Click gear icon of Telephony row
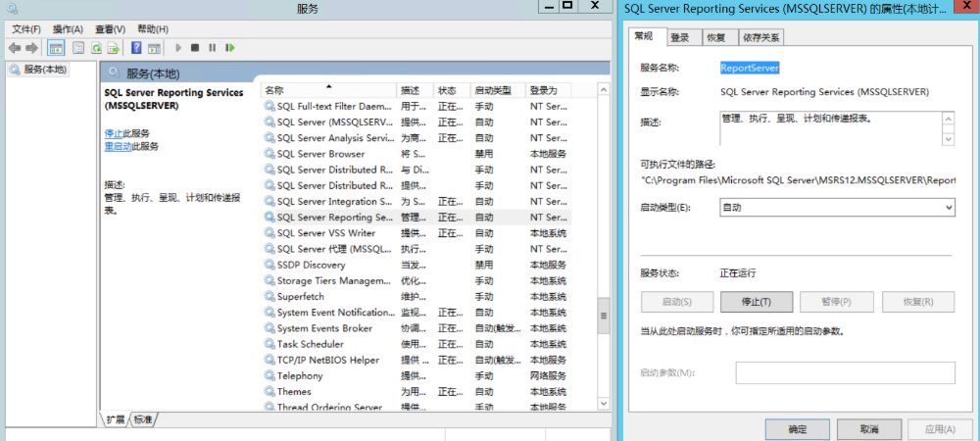 [x=269, y=376]
